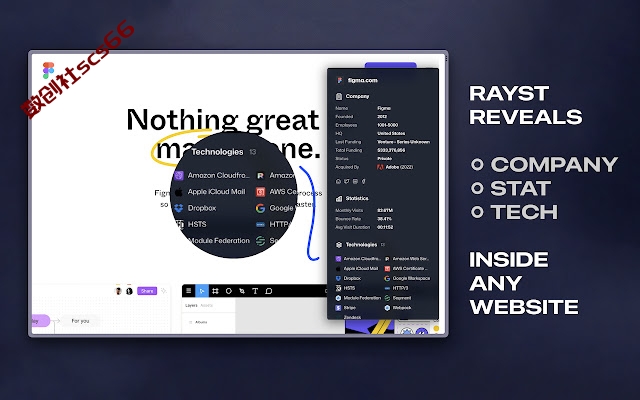Click the Private status value

pyautogui.click(x=384, y=158)
